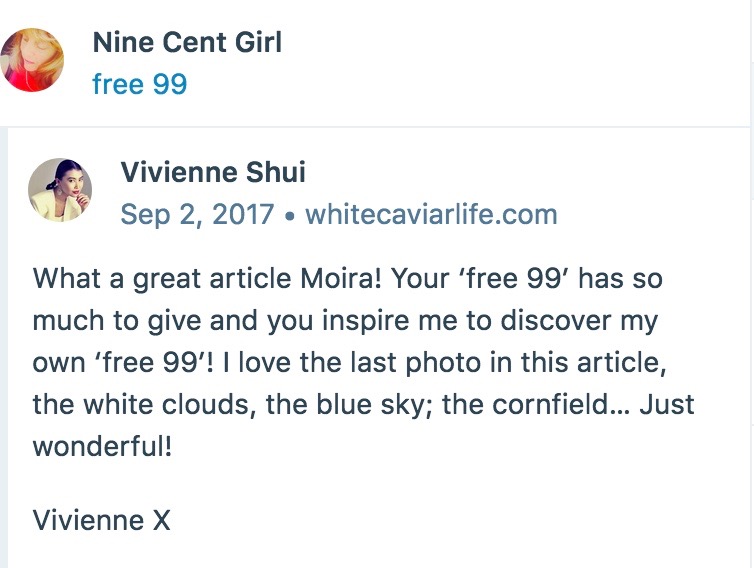Click the Vivienne Shui author name

point(212,172)
